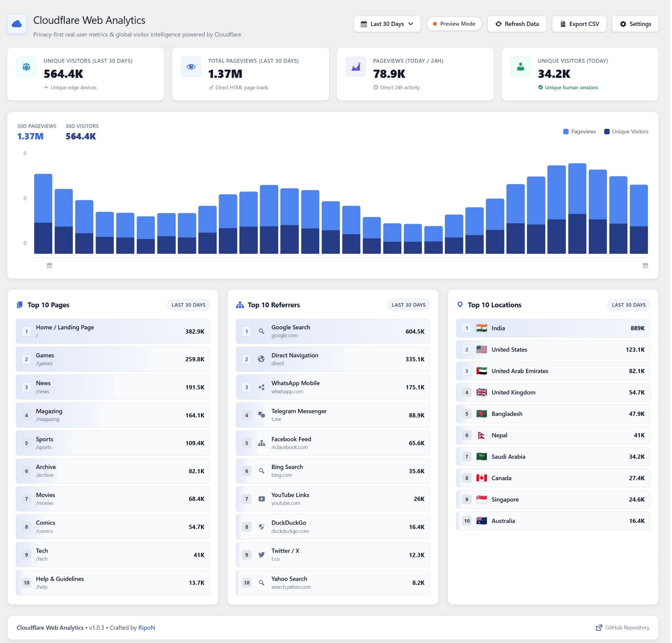Click the total pageviews eye icon
672x643 pixels.
[191, 67]
